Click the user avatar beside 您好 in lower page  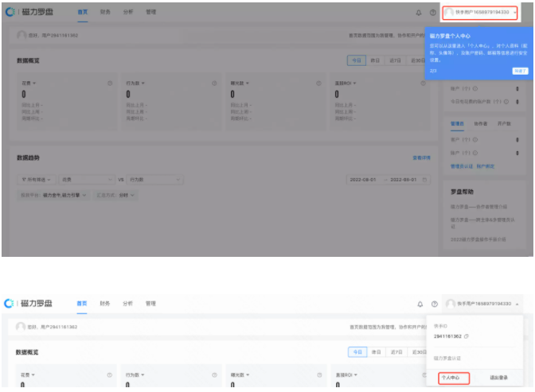tap(21, 327)
